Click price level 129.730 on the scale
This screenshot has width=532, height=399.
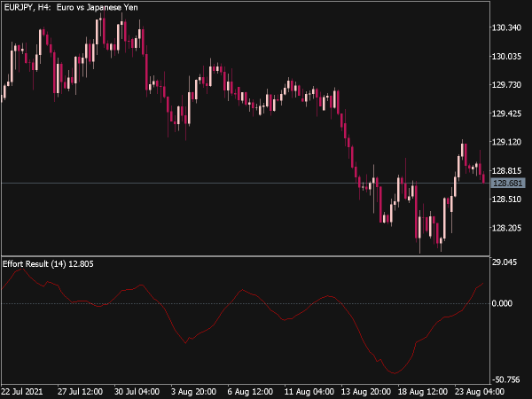[506, 84]
